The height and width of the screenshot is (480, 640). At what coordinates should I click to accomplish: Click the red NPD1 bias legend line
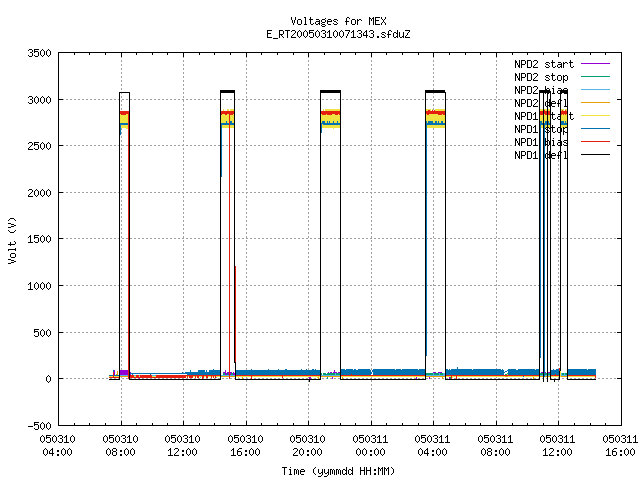595,142
